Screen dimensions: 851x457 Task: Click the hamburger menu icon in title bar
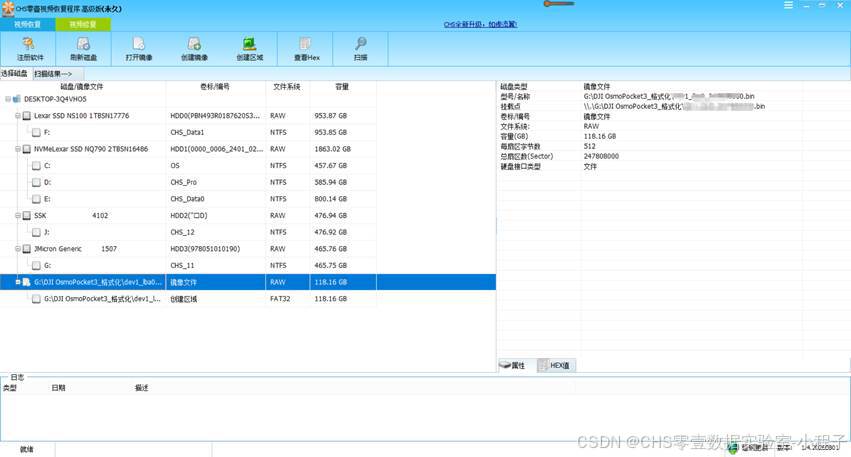[x=788, y=5]
